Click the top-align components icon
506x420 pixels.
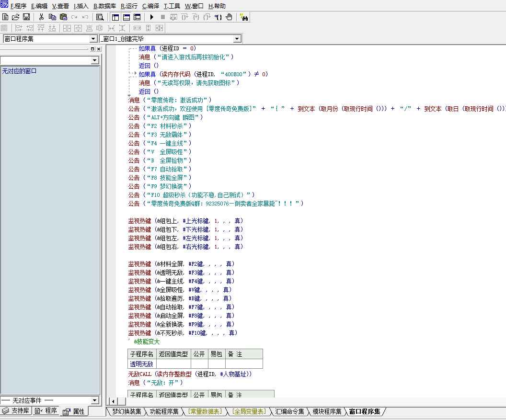coord(41,28)
